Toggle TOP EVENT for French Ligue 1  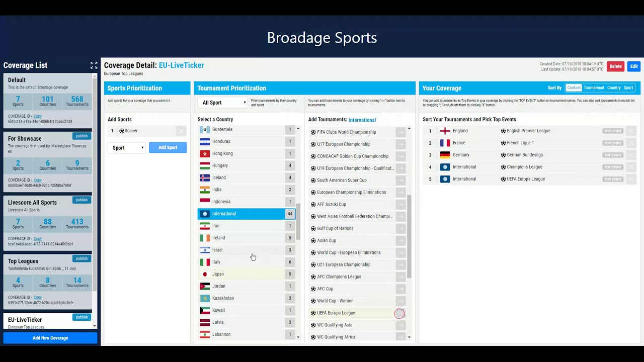pos(613,143)
